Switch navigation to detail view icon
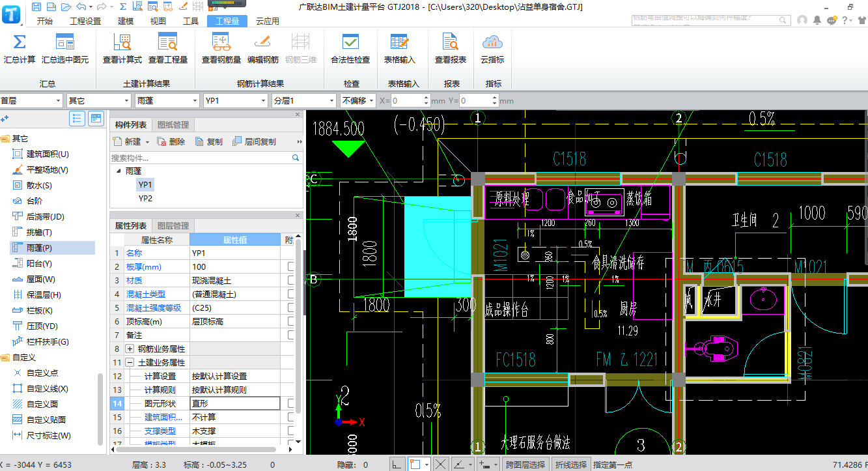The image size is (868, 471). click(96, 119)
